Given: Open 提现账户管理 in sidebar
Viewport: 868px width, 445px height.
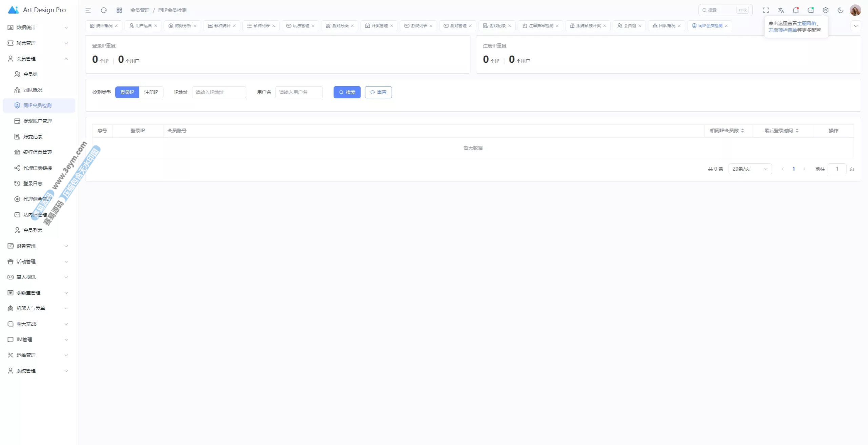Looking at the screenshot, I should (37, 121).
